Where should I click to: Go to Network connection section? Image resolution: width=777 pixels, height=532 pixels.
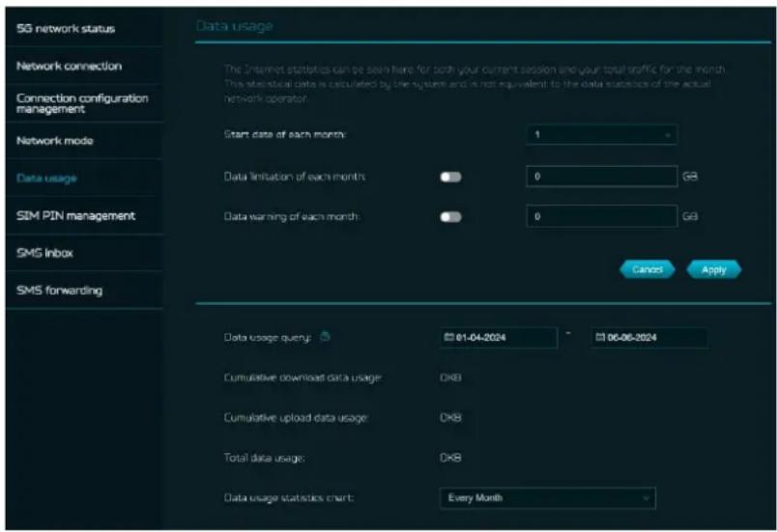pyautogui.click(x=69, y=66)
